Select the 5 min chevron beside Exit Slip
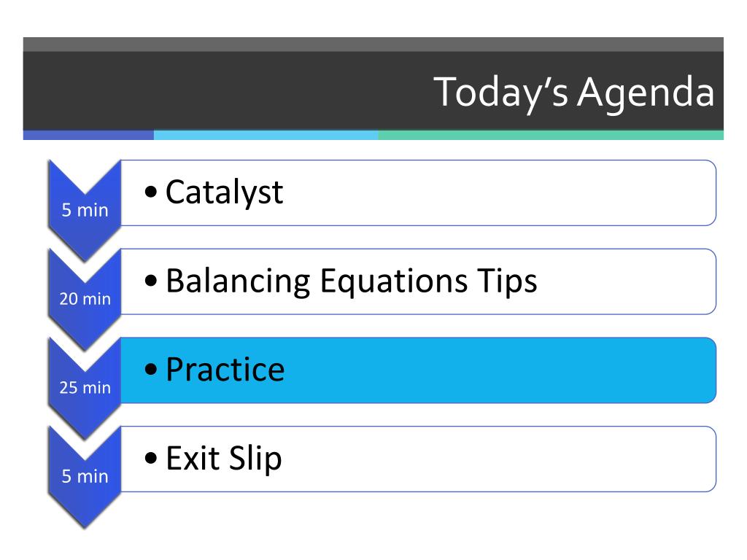 (x=85, y=476)
